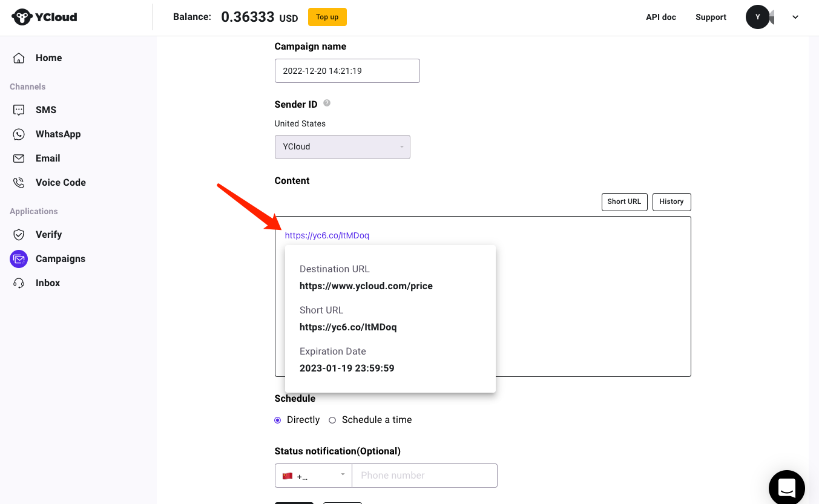Go to Home menu item
This screenshot has width=819, height=504.
click(x=48, y=58)
